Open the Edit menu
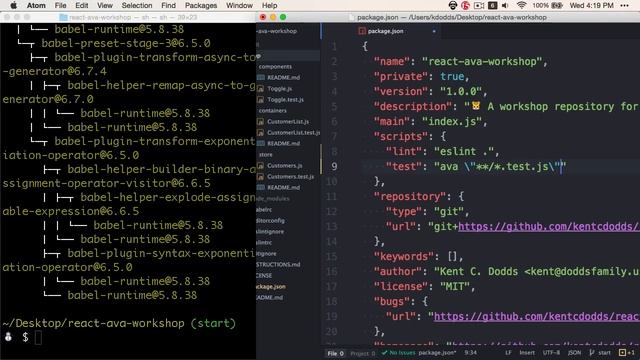640x360 pixels. pos(82,5)
